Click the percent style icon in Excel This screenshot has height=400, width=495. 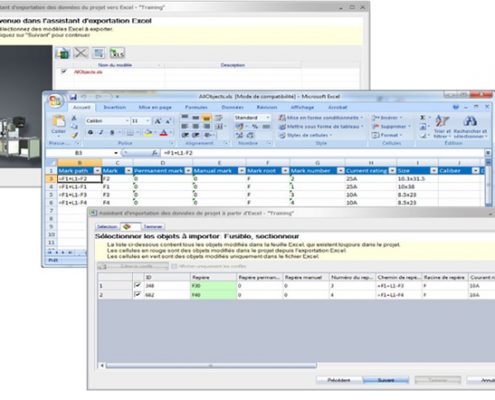(x=255, y=127)
